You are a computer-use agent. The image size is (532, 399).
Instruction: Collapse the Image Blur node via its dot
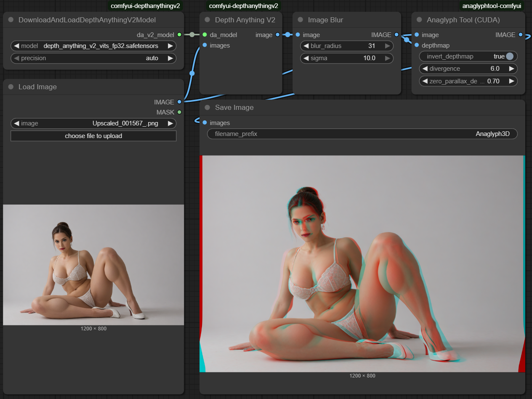point(301,20)
